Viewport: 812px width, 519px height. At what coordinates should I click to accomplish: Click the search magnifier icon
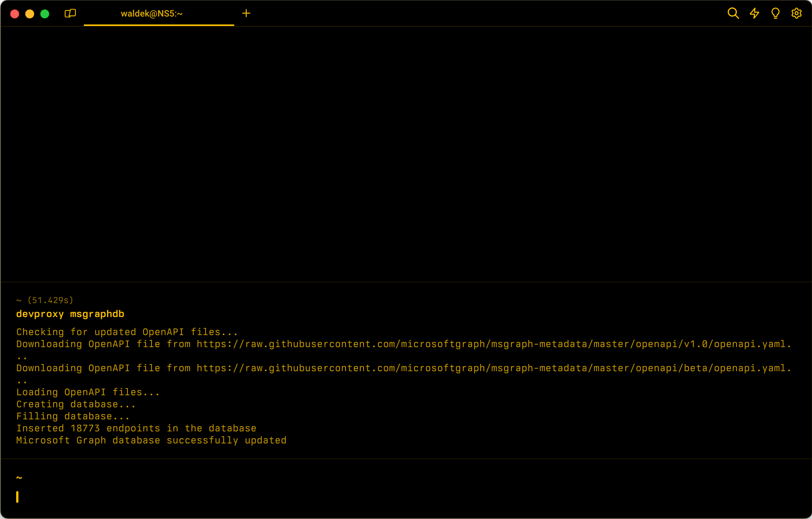click(x=733, y=14)
